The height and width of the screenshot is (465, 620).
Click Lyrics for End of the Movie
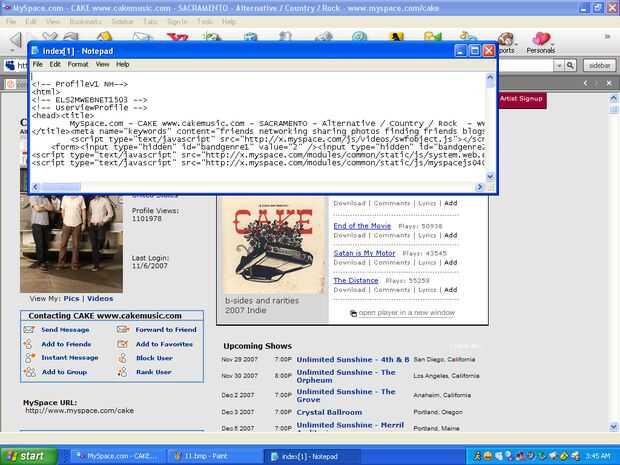tap(427, 235)
